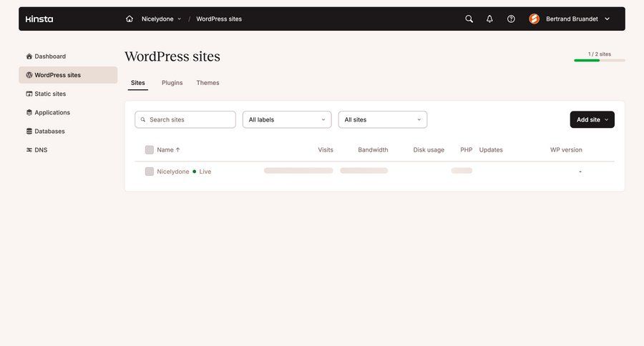Screen dimensions: 644x346
Task: Open notifications bell
Action: click(x=489, y=19)
